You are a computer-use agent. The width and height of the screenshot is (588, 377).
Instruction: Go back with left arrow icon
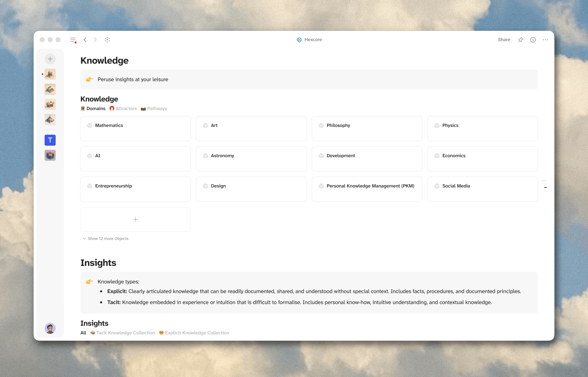pos(85,40)
